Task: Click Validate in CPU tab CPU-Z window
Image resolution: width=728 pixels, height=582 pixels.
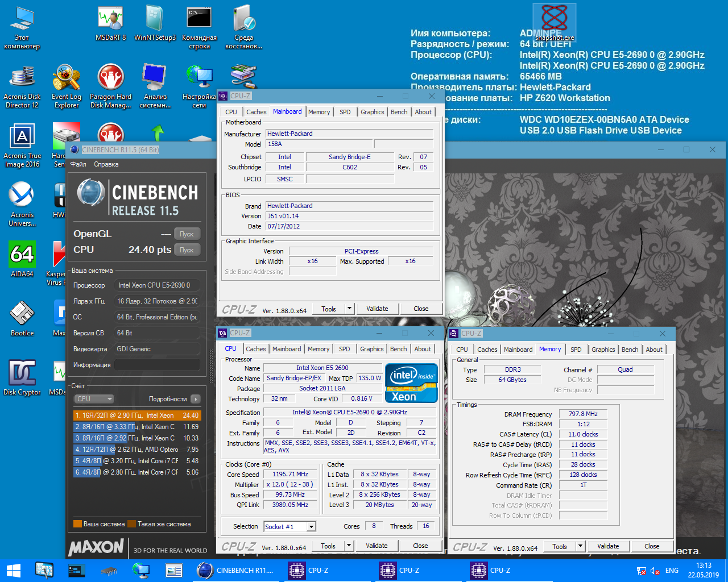Action: click(x=377, y=546)
